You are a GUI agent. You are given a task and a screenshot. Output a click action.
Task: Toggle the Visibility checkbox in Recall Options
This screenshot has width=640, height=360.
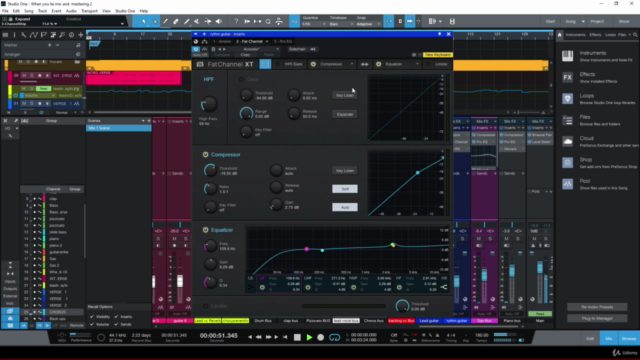(x=92, y=317)
